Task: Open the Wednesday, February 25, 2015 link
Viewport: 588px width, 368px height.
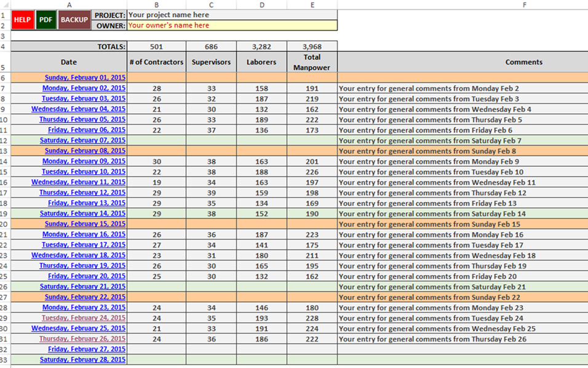Action: 78,328
